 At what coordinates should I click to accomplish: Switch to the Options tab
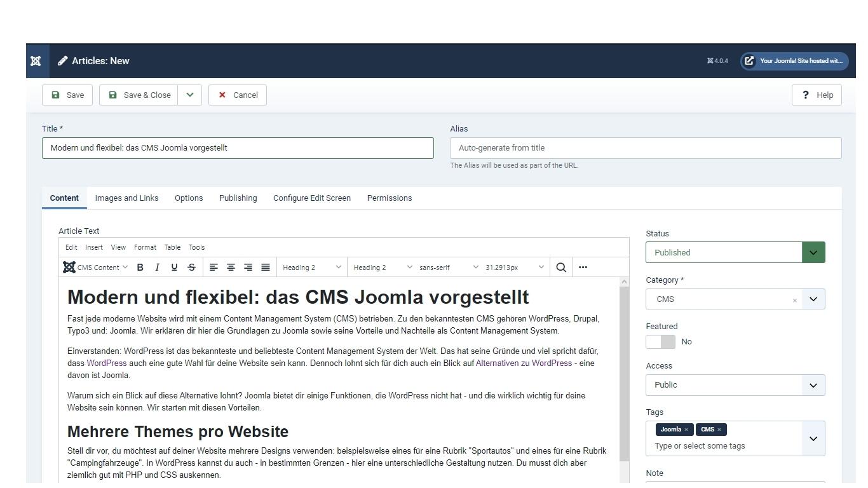coord(189,198)
